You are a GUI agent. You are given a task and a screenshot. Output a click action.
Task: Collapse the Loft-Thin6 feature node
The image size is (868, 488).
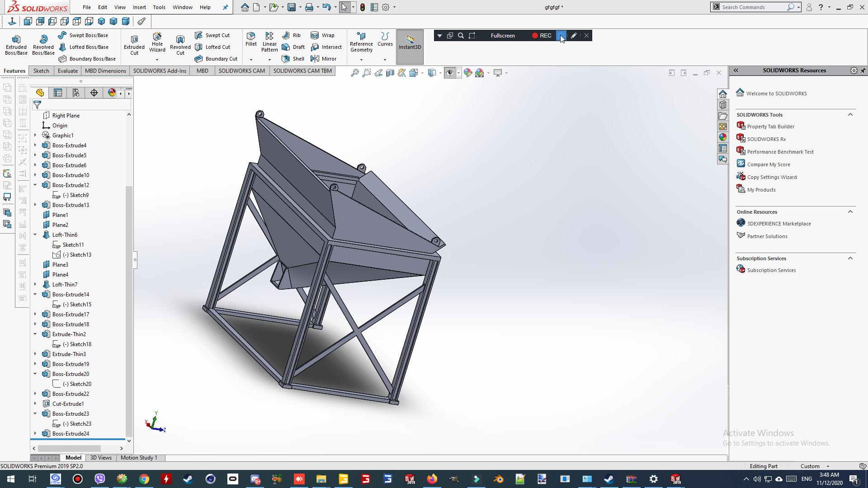tap(35, 235)
